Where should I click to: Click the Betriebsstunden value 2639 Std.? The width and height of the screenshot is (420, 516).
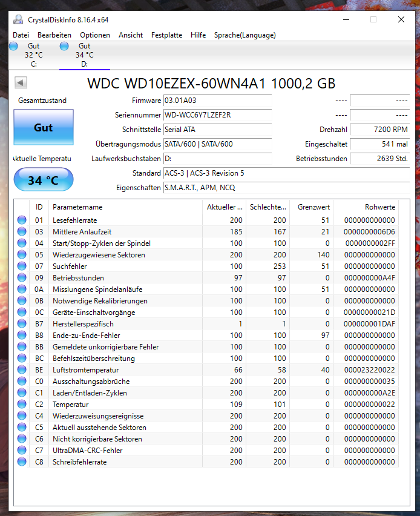(380, 159)
